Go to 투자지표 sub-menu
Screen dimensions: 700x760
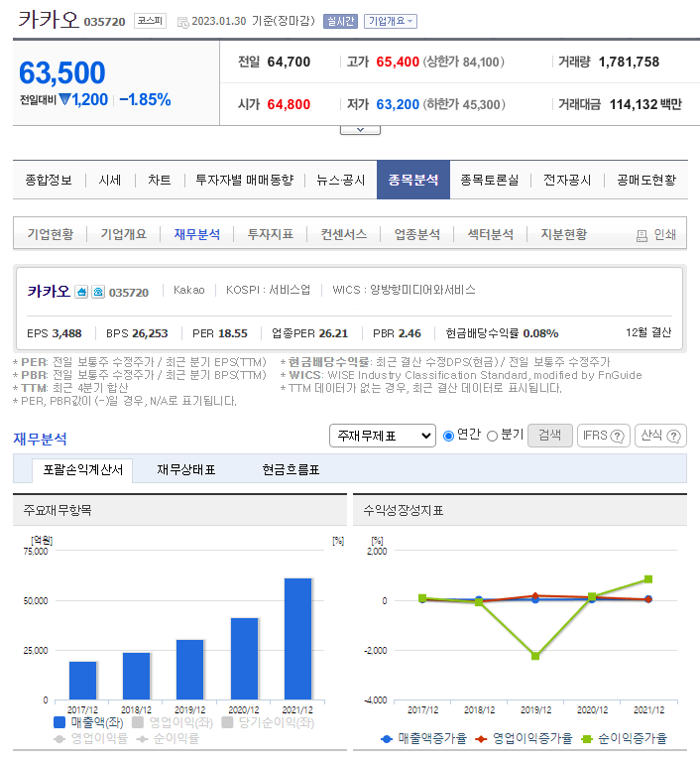[x=271, y=234]
